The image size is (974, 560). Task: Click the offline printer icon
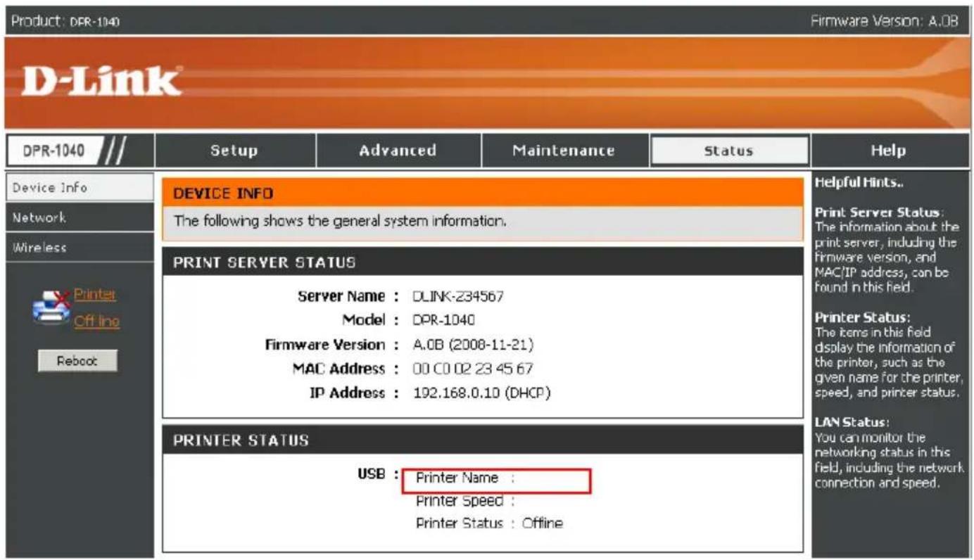click(x=51, y=307)
